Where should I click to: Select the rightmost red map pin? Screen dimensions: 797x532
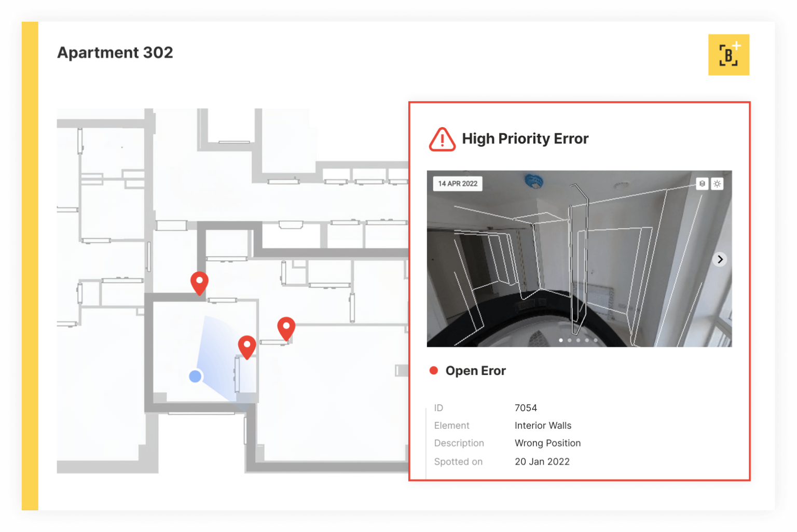(x=286, y=327)
